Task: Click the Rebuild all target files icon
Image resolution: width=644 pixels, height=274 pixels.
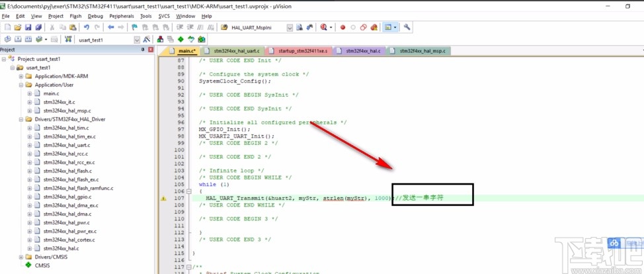Action: [28, 39]
